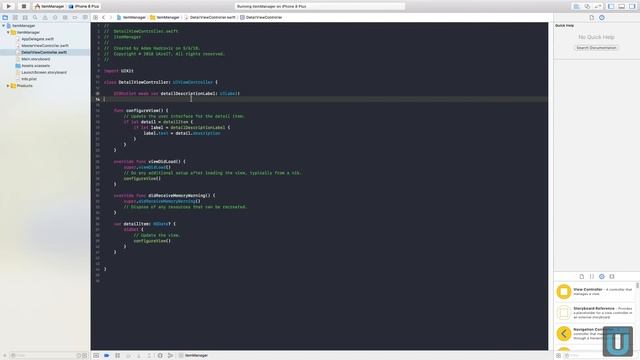The height and width of the screenshot is (360, 640).
Task: Open the Breakpoint navigator tab
Action: point(75,18)
